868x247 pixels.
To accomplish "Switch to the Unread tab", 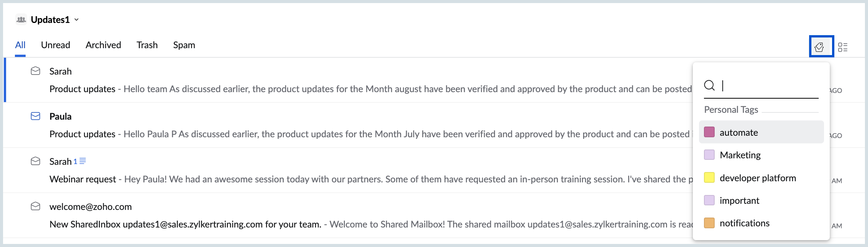I will (x=55, y=45).
